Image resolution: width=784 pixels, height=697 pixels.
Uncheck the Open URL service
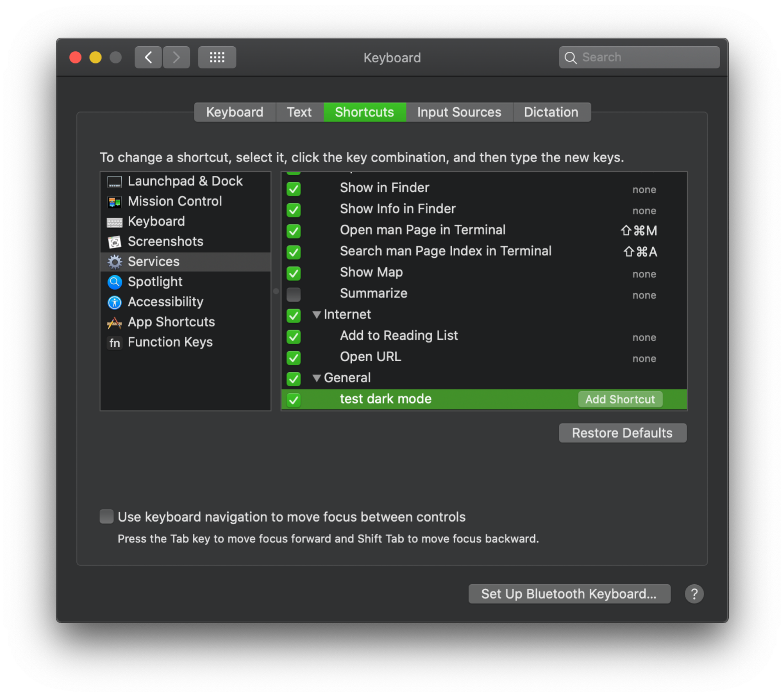tap(293, 358)
